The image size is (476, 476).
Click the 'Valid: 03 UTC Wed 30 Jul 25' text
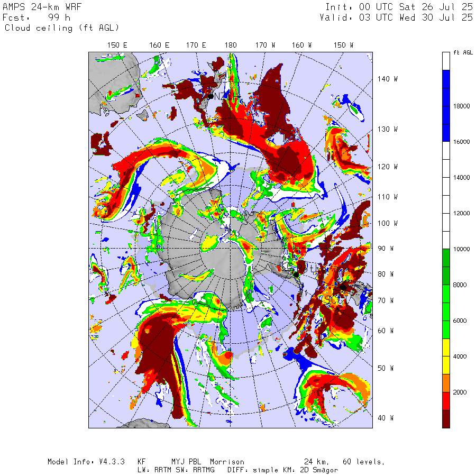pos(396,17)
